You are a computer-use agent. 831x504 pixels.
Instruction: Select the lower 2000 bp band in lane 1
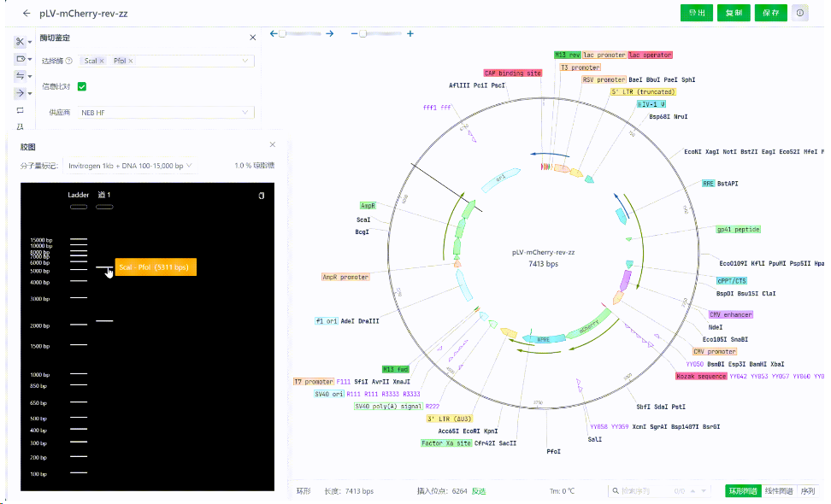tap(104, 321)
